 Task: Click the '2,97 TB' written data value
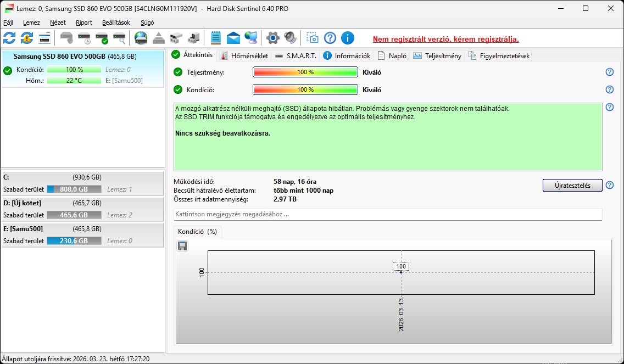pyautogui.click(x=285, y=199)
